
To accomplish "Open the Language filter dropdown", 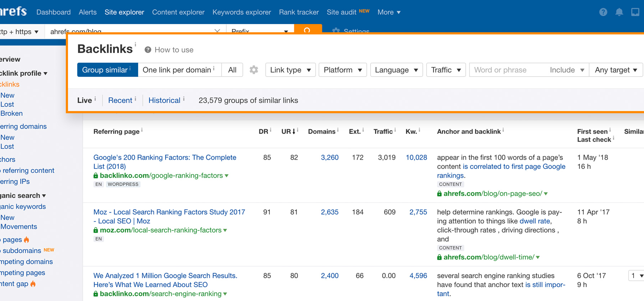I will click(396, 70).
